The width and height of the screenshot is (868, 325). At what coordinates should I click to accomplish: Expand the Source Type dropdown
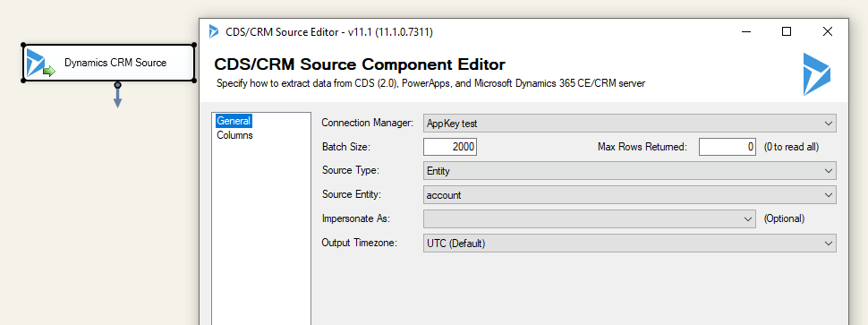(x=629, y=171)
